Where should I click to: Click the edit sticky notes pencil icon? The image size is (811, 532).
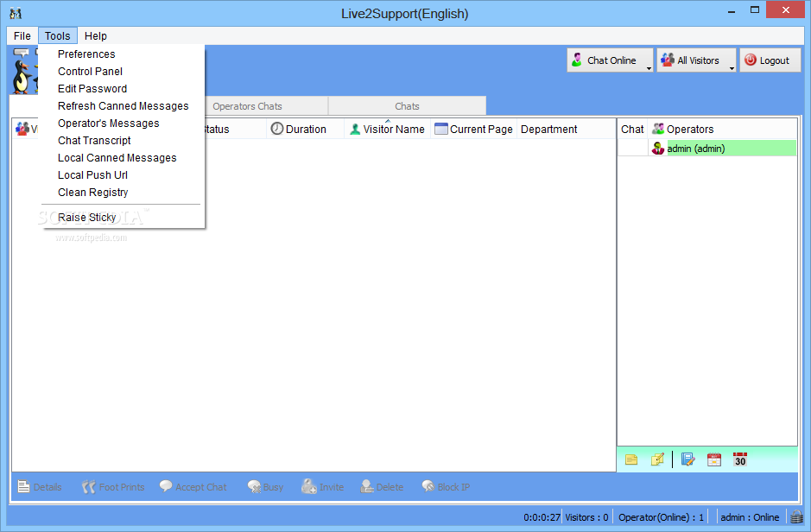pos(657,459)
